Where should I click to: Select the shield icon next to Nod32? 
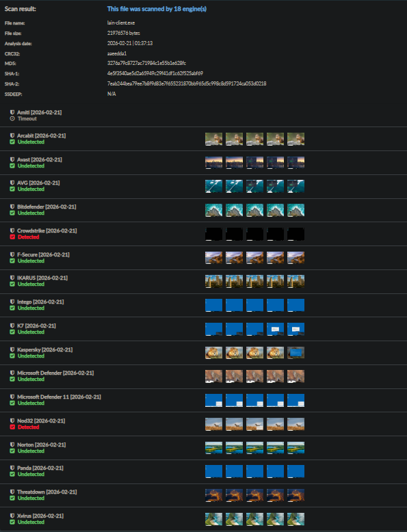[x=12, y=421]
